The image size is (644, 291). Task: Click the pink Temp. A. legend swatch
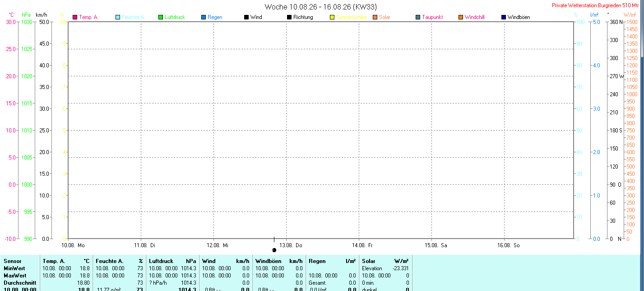75,17
